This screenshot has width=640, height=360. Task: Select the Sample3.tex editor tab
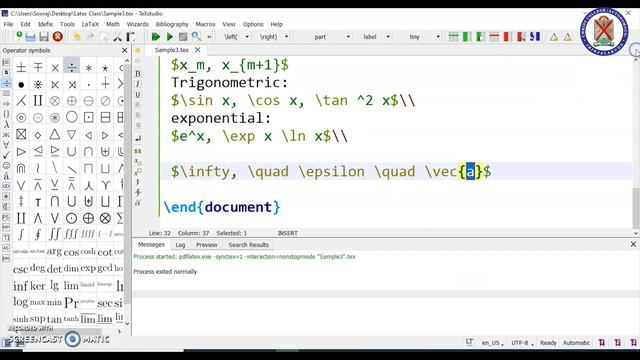171,50
